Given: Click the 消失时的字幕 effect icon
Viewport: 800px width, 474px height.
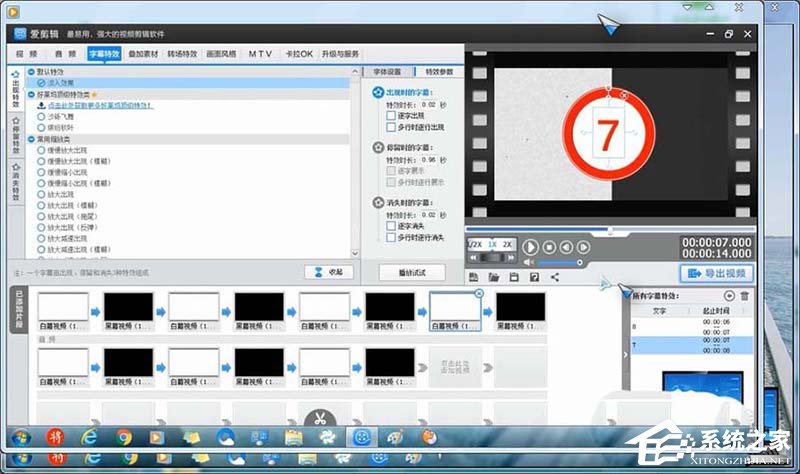Looking at the screenshot, I should click(378, 203).
